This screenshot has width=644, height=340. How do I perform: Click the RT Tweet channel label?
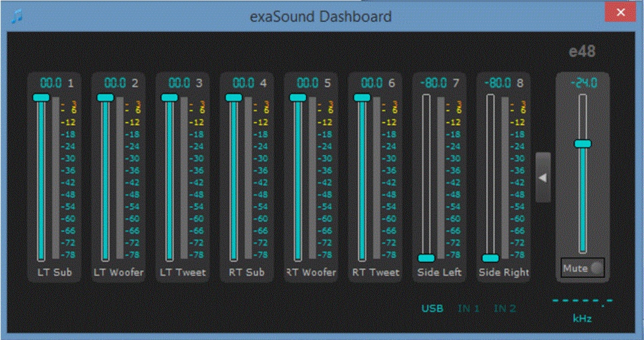click(x=375, y=272)
